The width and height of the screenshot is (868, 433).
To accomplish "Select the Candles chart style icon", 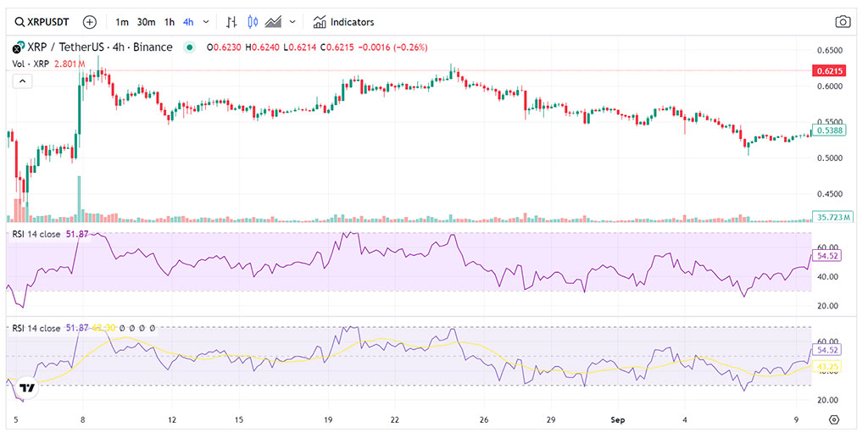I will point(253,22).
